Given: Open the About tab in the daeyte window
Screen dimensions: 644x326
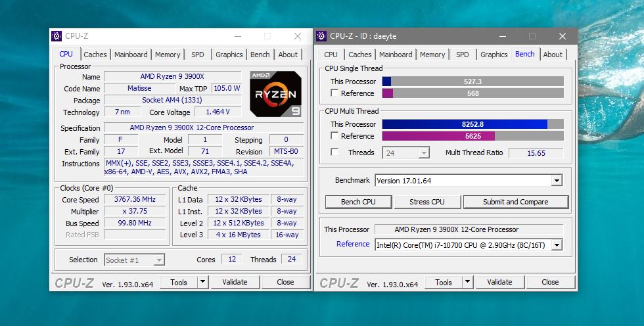Looking at the screenshot, I should (553, 55).
